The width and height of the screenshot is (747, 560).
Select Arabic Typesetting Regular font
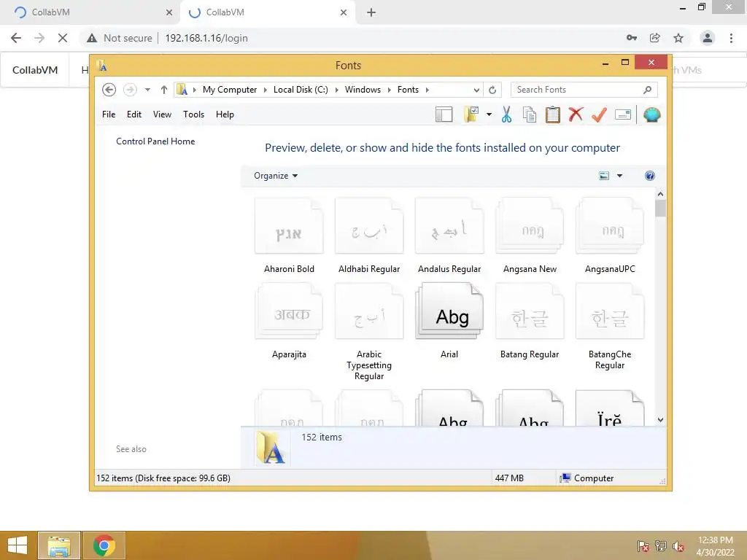tap(369, 332)
